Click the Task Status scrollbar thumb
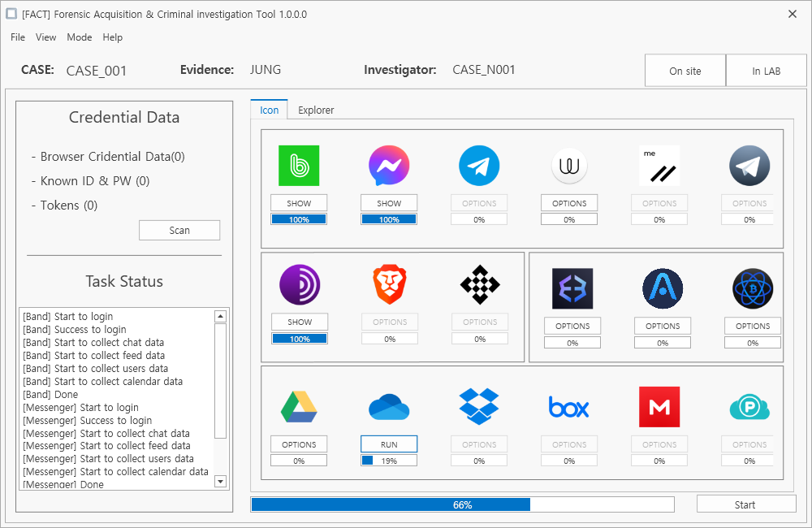812x528 pixels. 221,381
